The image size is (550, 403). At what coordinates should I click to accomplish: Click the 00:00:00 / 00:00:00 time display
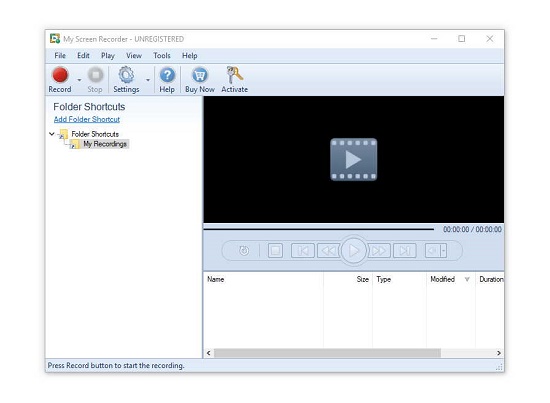coord(472,229)
